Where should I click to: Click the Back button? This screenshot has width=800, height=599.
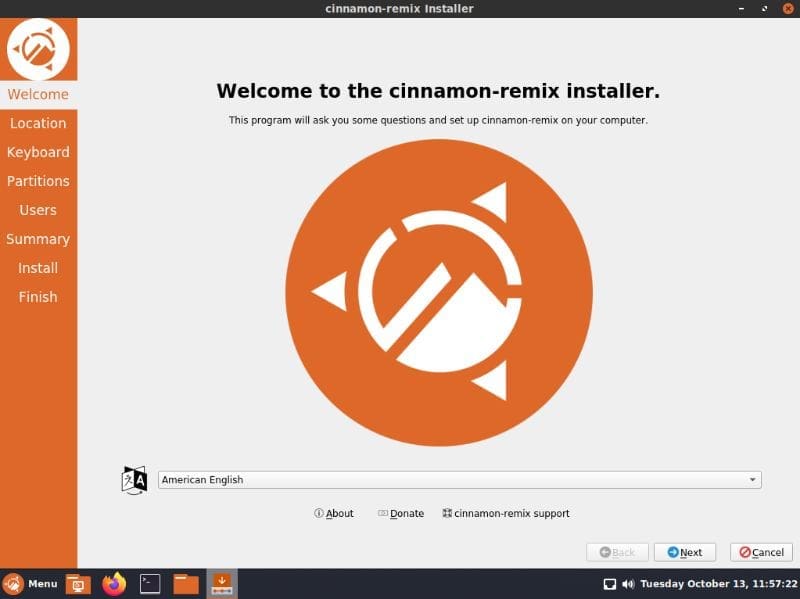[x=617, y=553]
